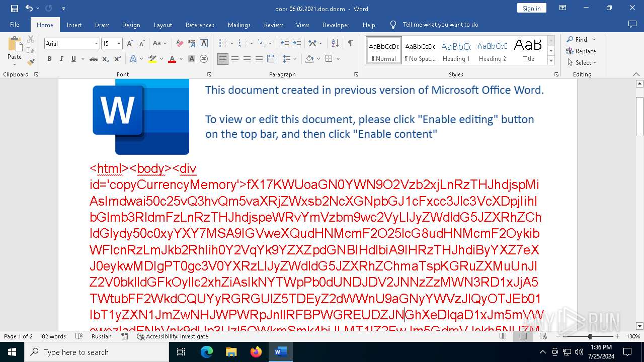The image size is (644, 362).
Task: Apply the Heading 1 style
Action: [456, 51]
